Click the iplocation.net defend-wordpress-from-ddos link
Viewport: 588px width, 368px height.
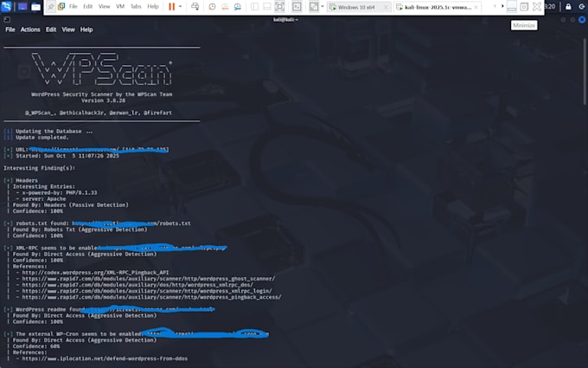[105, 358]
